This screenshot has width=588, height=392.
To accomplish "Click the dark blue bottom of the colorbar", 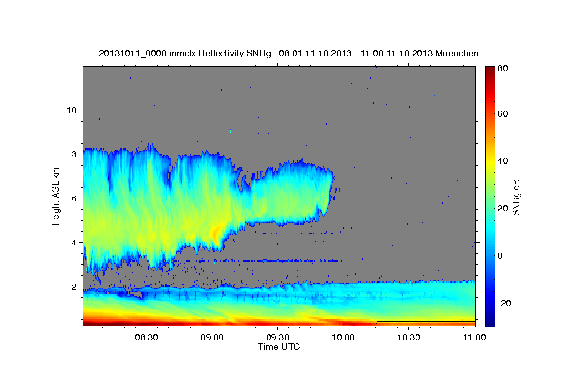I will 490,321.
